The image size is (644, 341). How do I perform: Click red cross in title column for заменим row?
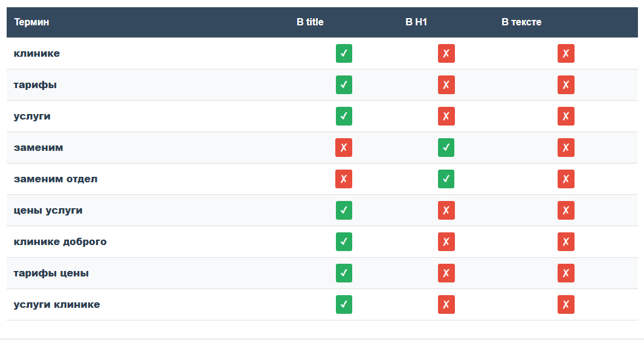tap(344, 148)
